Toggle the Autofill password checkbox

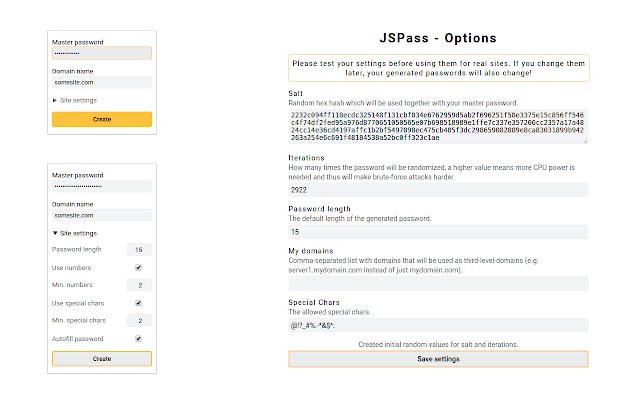(138, 339)
